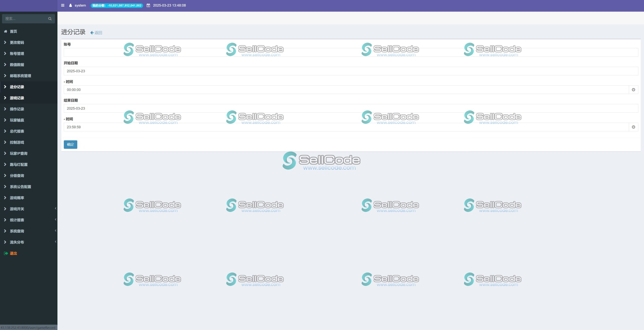644x330 pixels.
Task: Click the logout icon beside 退出
Action: coord(6,253)
